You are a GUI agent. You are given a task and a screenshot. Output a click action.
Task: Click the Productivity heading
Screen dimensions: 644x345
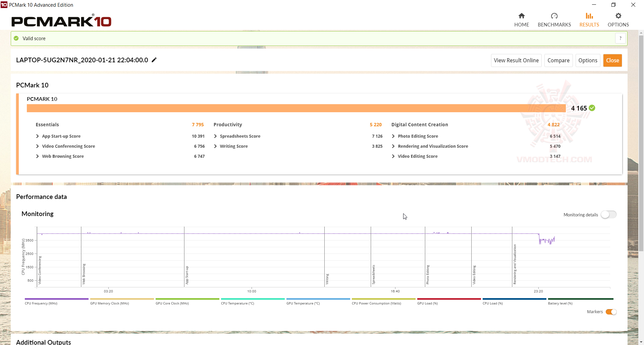228,125
